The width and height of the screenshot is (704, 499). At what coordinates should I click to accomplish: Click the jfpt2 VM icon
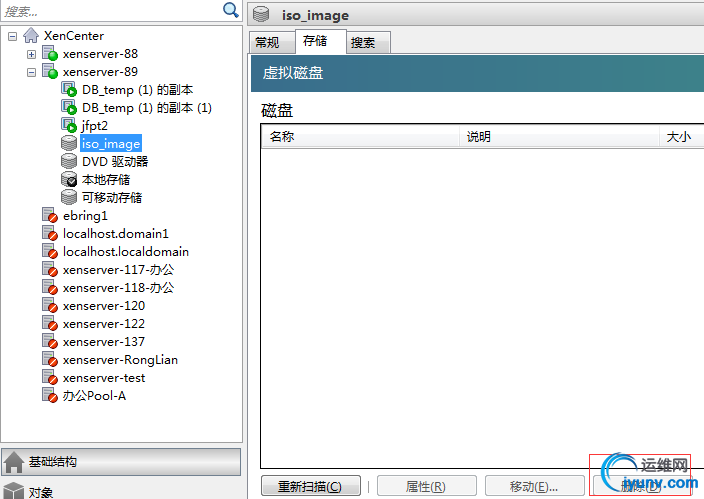69,125
